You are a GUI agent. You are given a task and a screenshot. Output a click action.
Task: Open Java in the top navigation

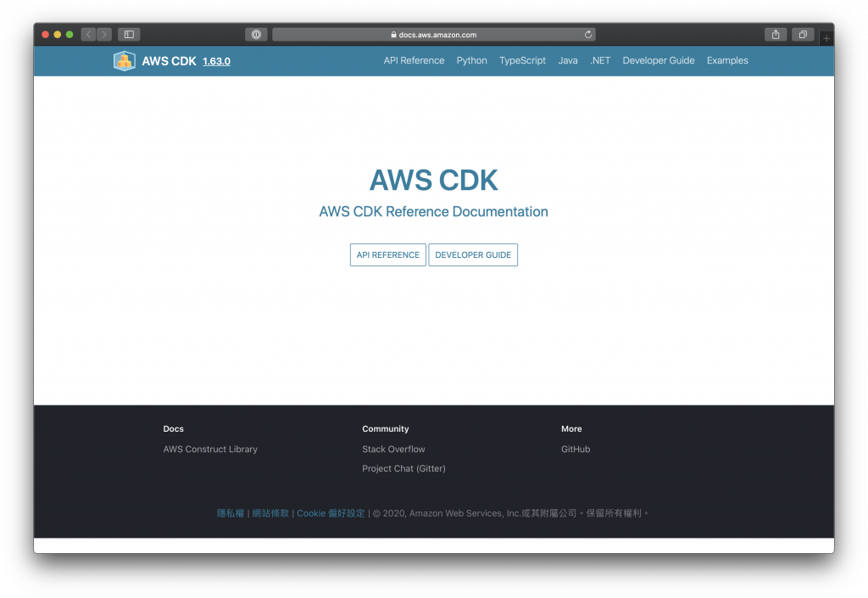click(x=568, y=60)
